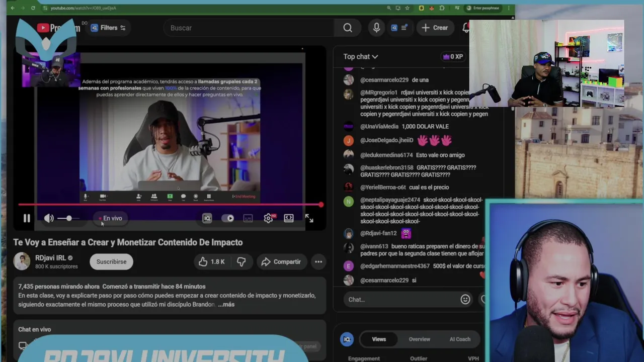
Task: Open the browser zoom magnifier icon
Action: pyautogui.click(x=389, y=8)
